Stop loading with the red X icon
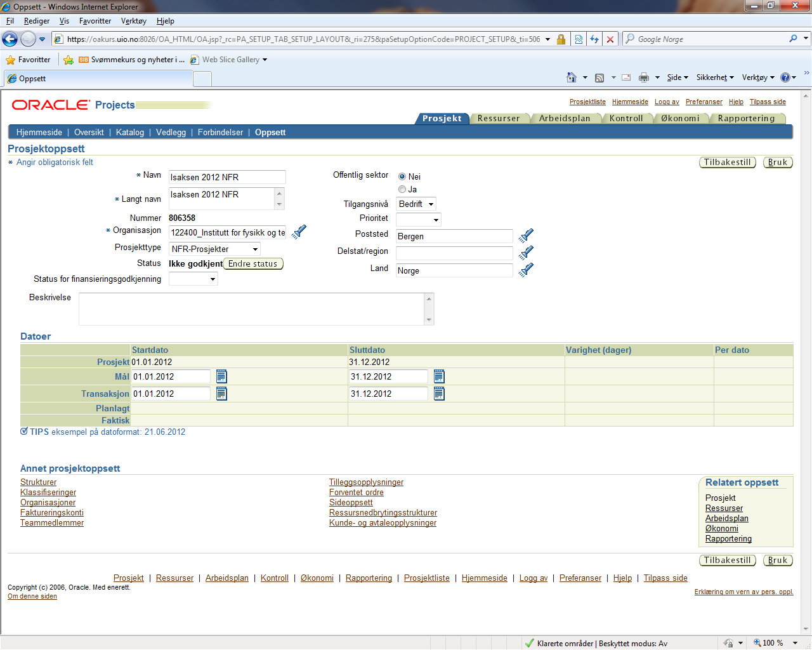812x650 pixels. [610, 39]
